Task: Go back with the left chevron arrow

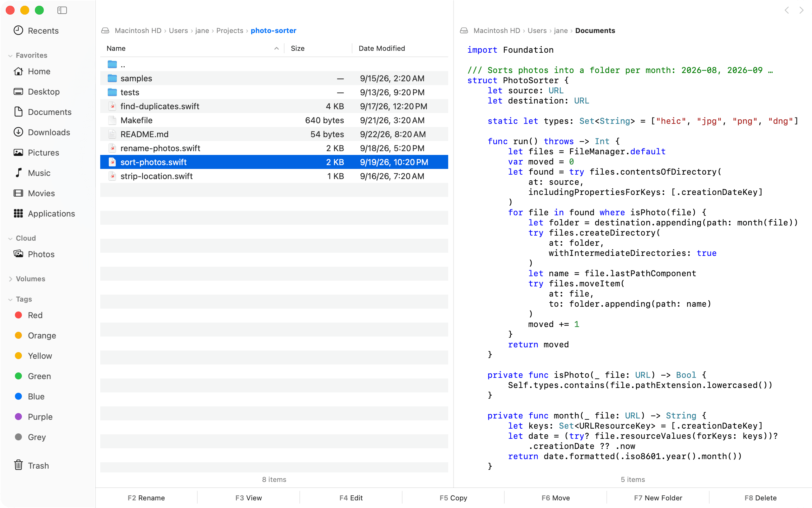Action: (787, 10)
